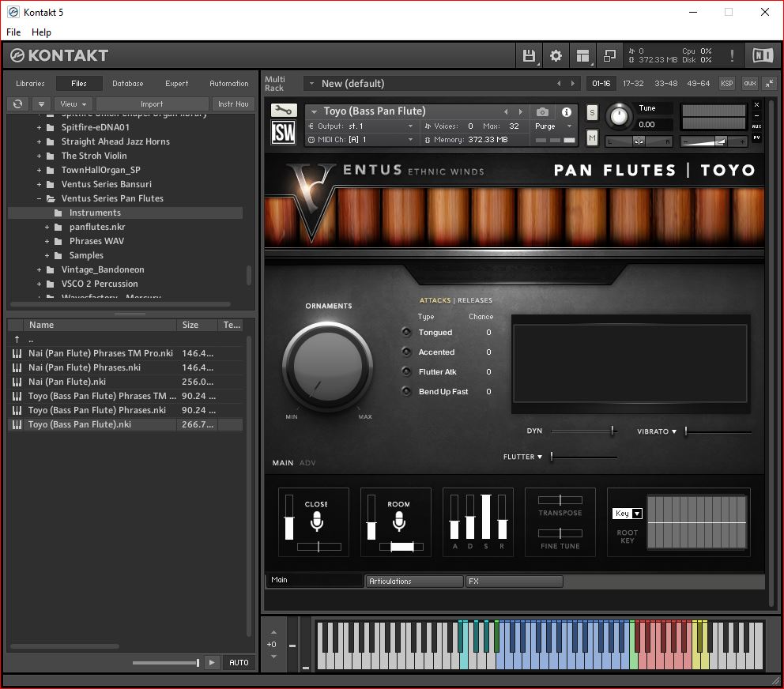
Task: Collapse the Ventus Series Pan Flutes folder
Action: (39, 198)
